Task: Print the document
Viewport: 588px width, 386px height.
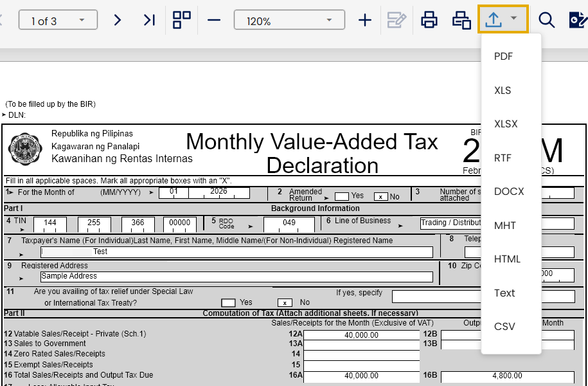Action: coord(429,20)
